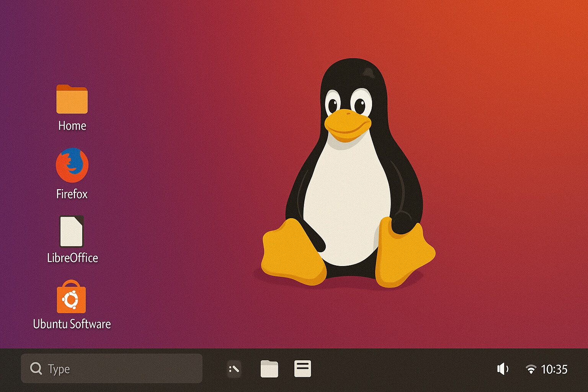Open Firefox from the desktop

pos(73,165)
